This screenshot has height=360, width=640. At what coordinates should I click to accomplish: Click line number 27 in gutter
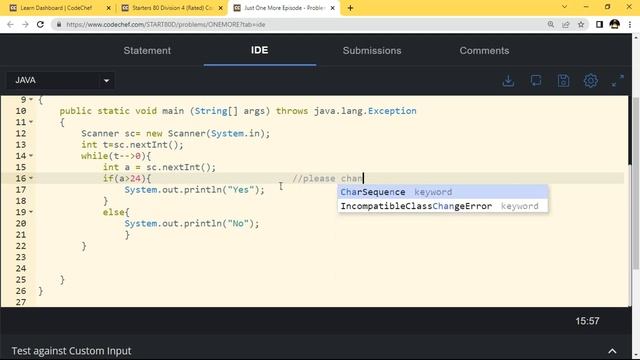click(x=21, y=302)
